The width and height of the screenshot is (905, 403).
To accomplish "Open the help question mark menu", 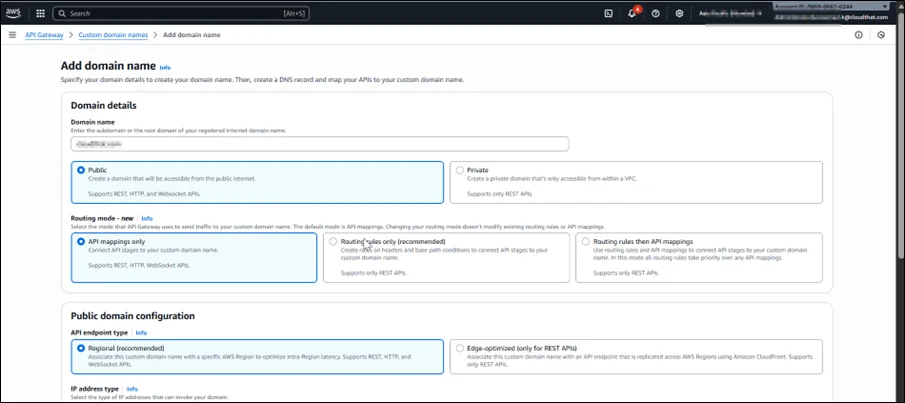I will [x=655, y=13].
